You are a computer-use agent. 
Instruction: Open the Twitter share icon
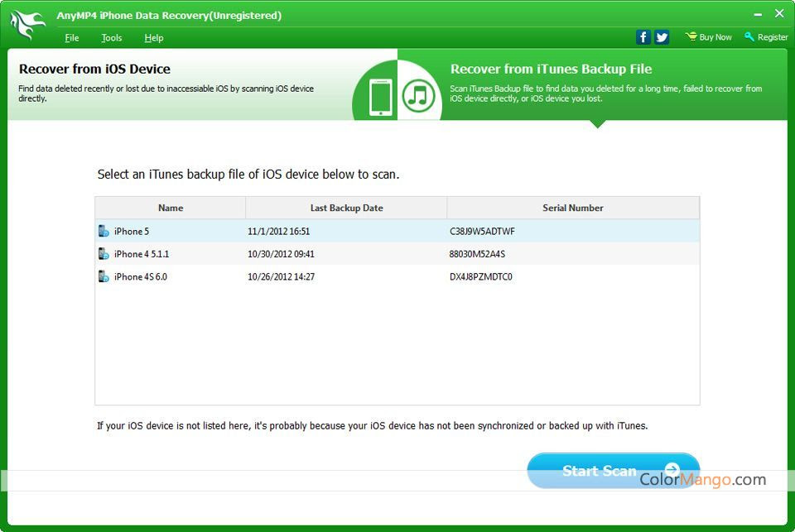tap(662, 37)
